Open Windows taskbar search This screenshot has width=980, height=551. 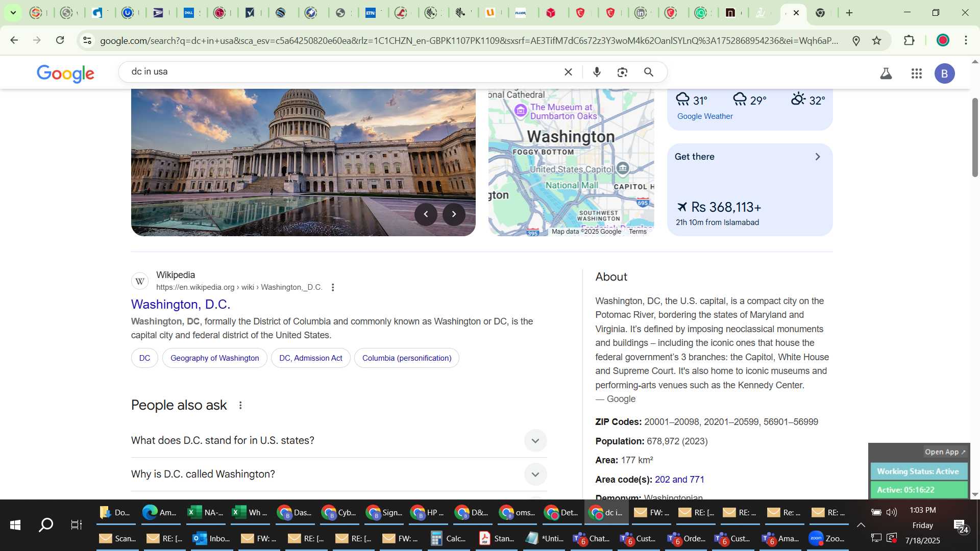pos(46,525)
